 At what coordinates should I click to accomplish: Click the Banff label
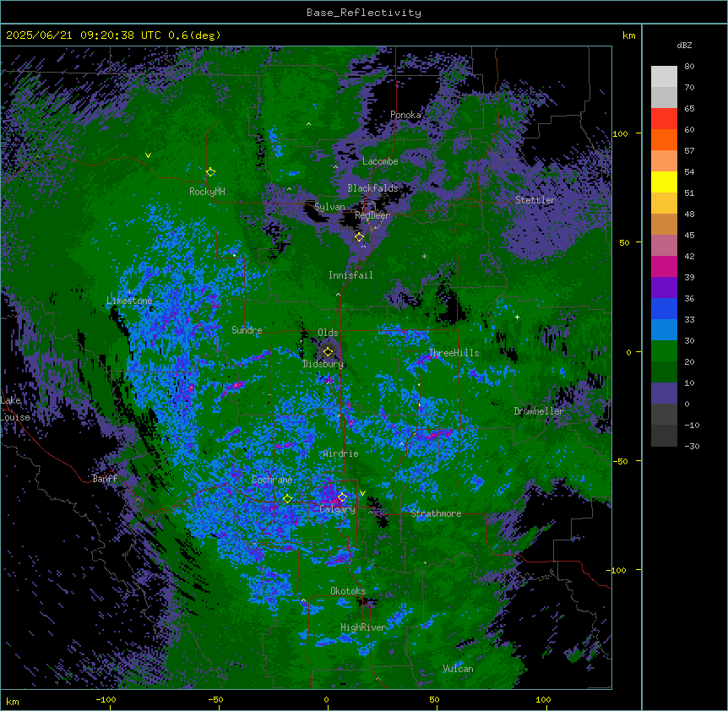[x=105, y=479]
